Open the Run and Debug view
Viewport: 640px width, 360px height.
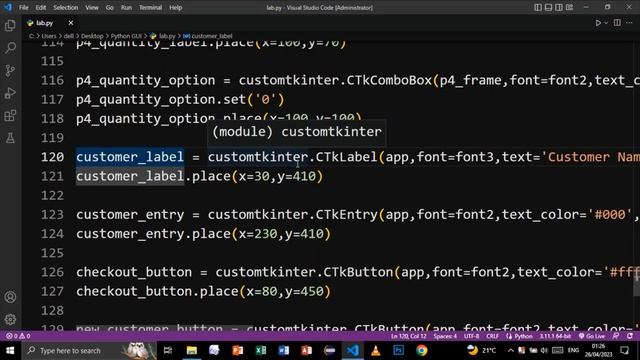click(10, 93)
